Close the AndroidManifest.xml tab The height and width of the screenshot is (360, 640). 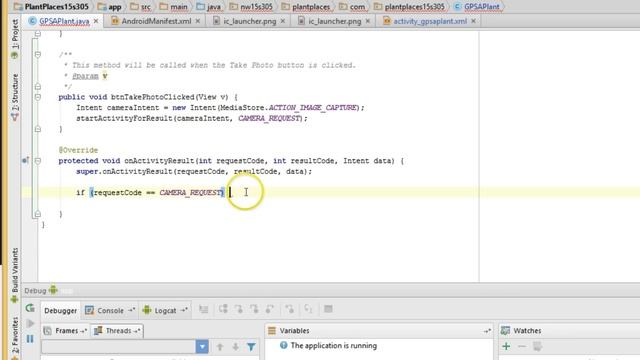pyautogui.click(x=198, y=21)
